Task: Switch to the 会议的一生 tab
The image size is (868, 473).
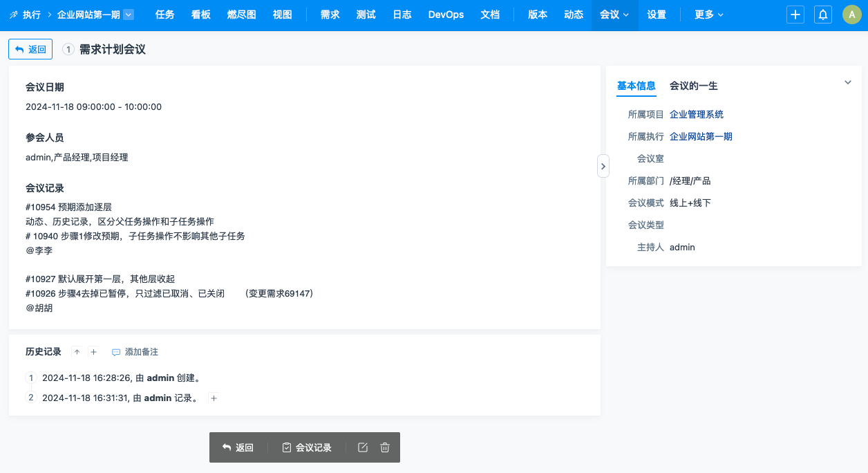Action: (x=693, y=86)
